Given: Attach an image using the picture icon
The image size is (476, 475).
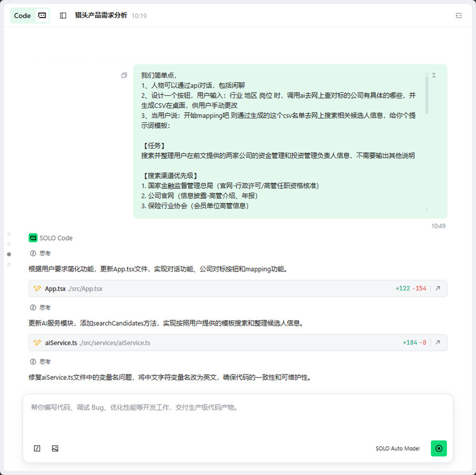Looking at the screenshot, I should (55, 448).
